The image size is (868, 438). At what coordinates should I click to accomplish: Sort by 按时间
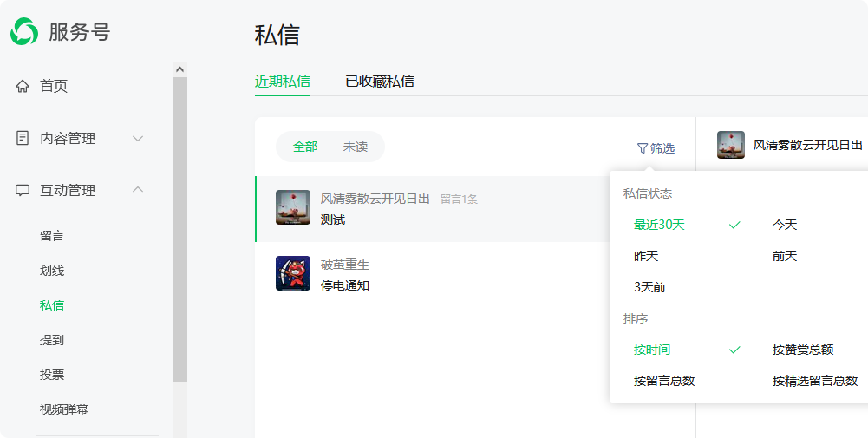tap(652, 350)
